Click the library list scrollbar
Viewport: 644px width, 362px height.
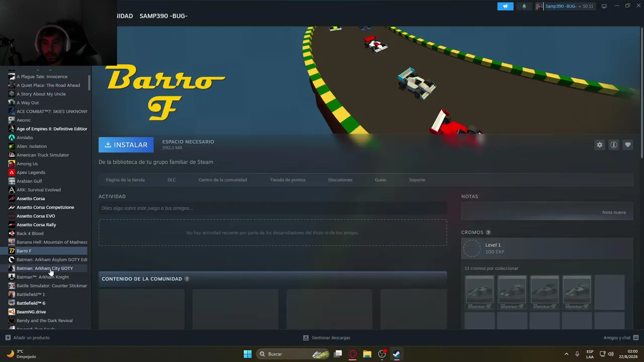pos(90,83)
